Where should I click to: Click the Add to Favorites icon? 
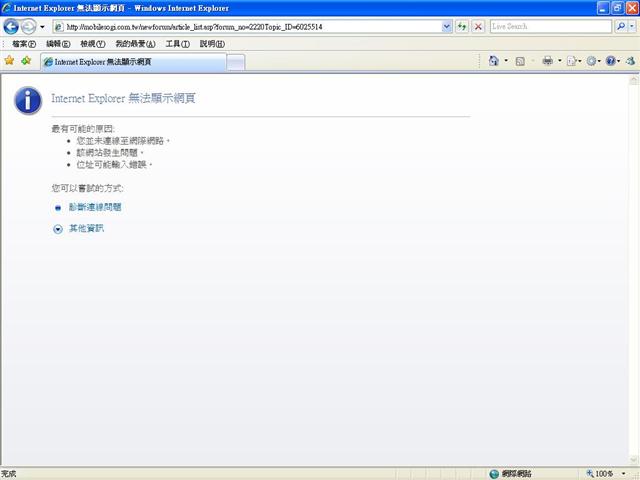[26, 61]
